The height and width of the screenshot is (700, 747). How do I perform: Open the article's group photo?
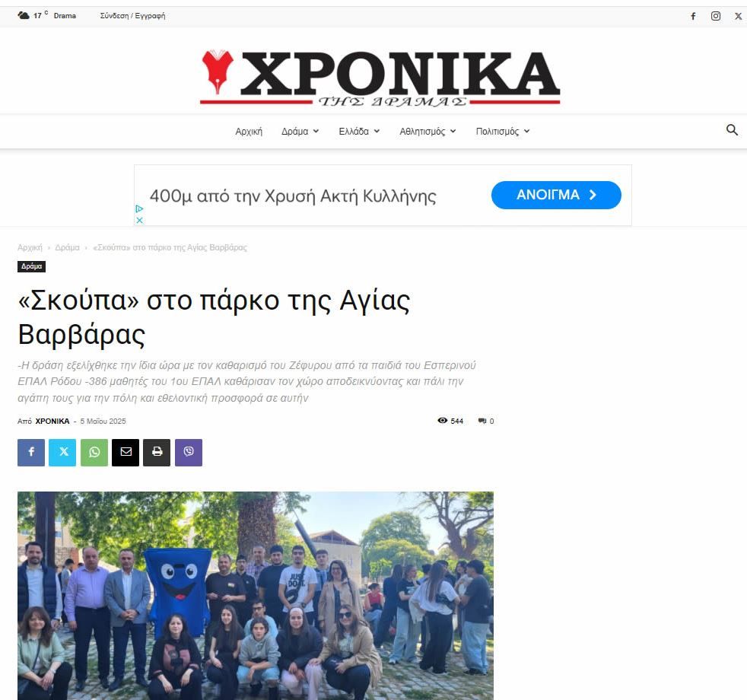256,596
